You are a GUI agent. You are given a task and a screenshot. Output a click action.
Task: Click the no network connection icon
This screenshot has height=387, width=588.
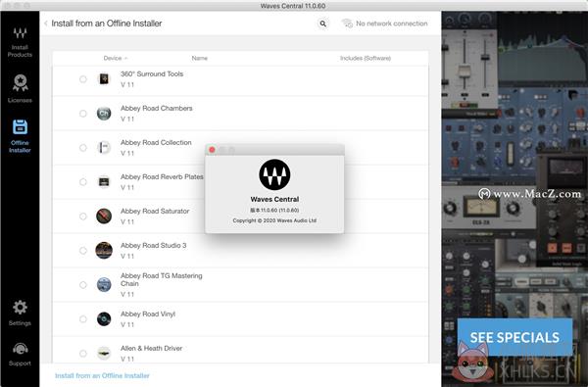pyautogui.click(x=347, y=24)
